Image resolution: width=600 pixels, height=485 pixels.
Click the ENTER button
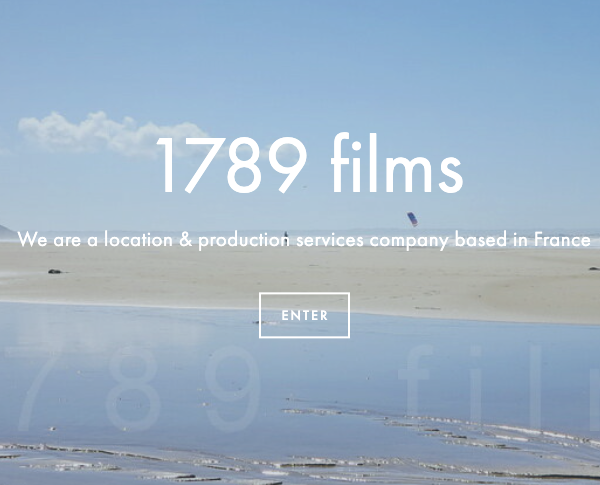304,315
